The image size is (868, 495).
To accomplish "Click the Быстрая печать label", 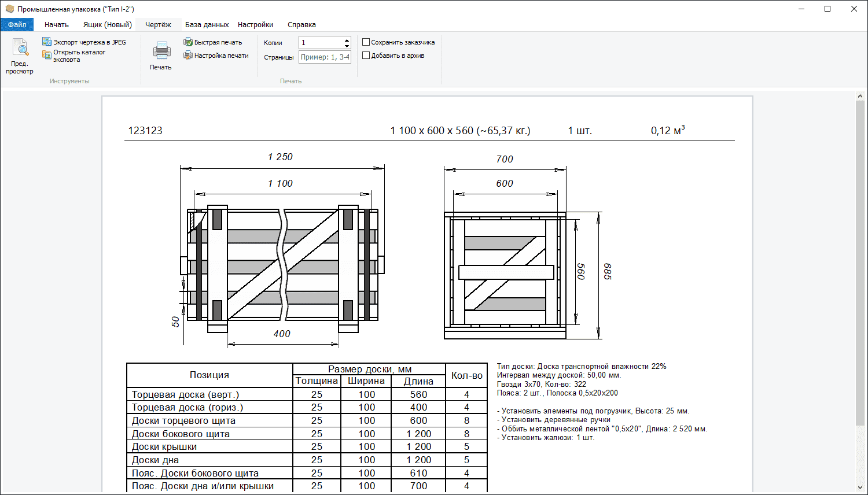I will [218, 42].
